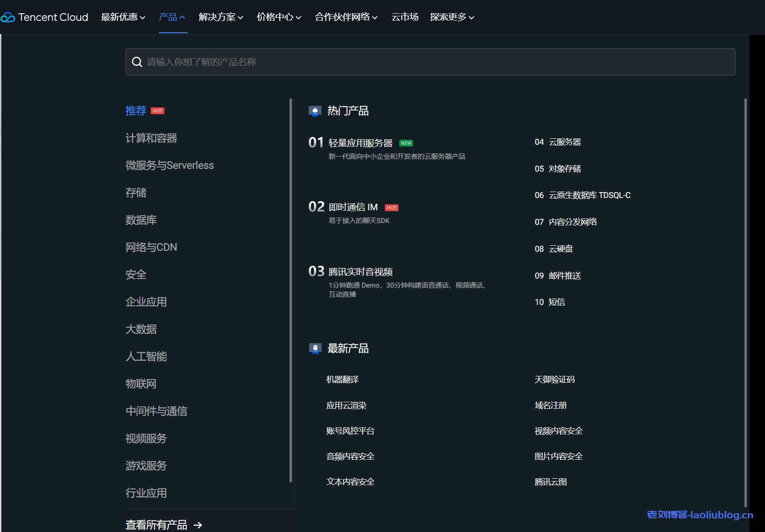Focus the product name search field
This screenshot has width=765, height=532.
[x=430, y=62]
